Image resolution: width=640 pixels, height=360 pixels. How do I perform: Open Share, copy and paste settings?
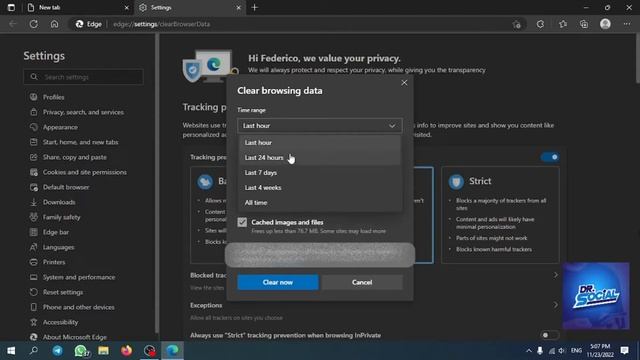(x=75, y=157)
